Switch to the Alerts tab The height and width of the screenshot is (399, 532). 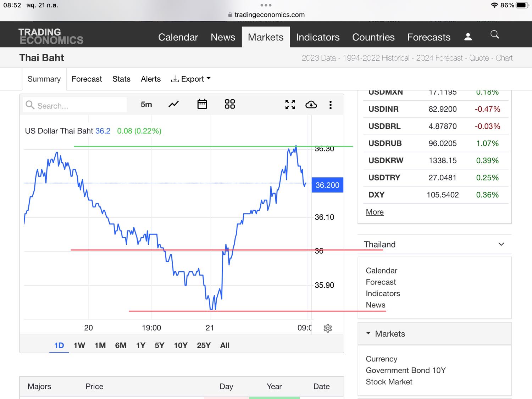click(151, 79)
